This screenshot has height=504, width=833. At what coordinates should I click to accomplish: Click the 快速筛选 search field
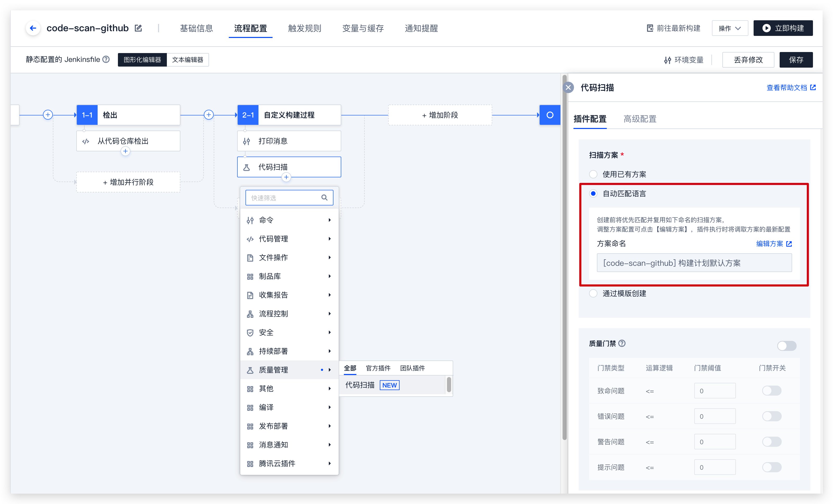pos(289,198)
